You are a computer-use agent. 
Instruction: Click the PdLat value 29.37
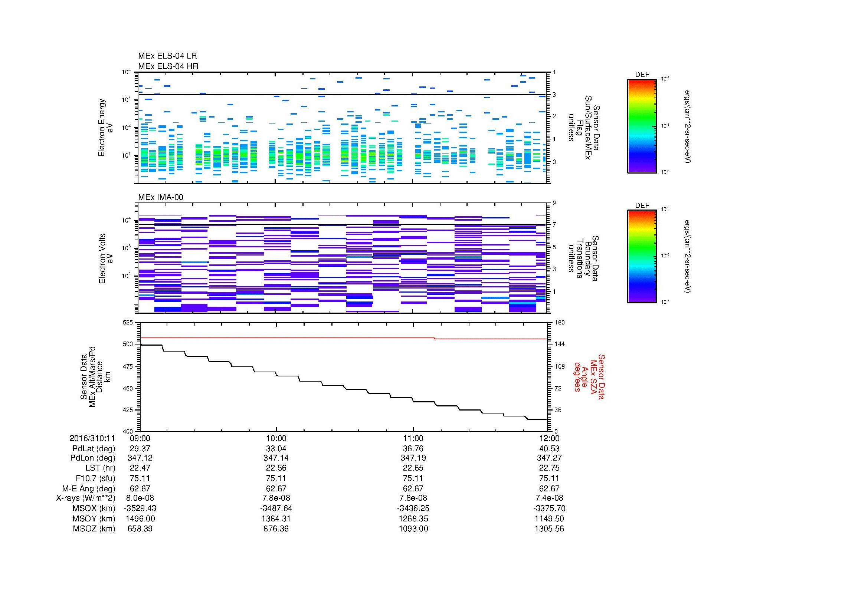coord(140,449)
